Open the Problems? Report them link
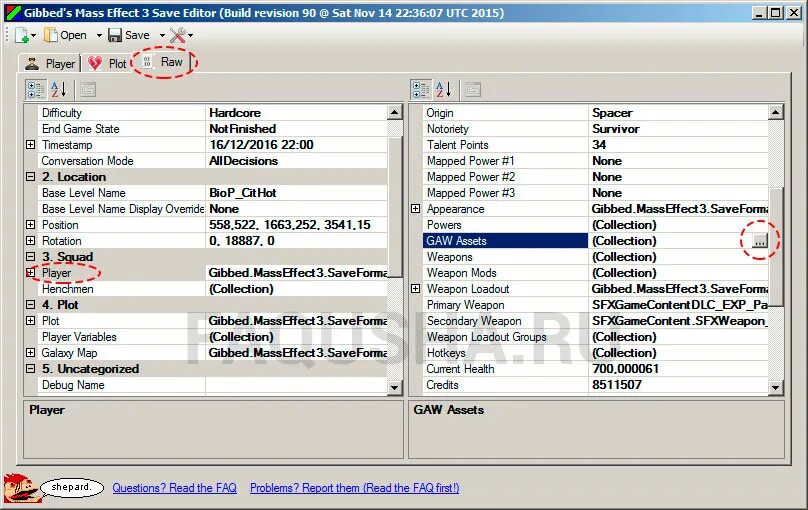Image resolution: width=808 pixels, height=510 pixels. 355,488
